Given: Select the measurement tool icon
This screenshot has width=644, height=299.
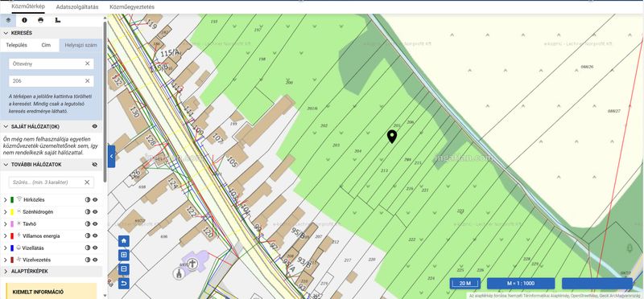Looking at the screenshot, I should click(x=57, y=19).
